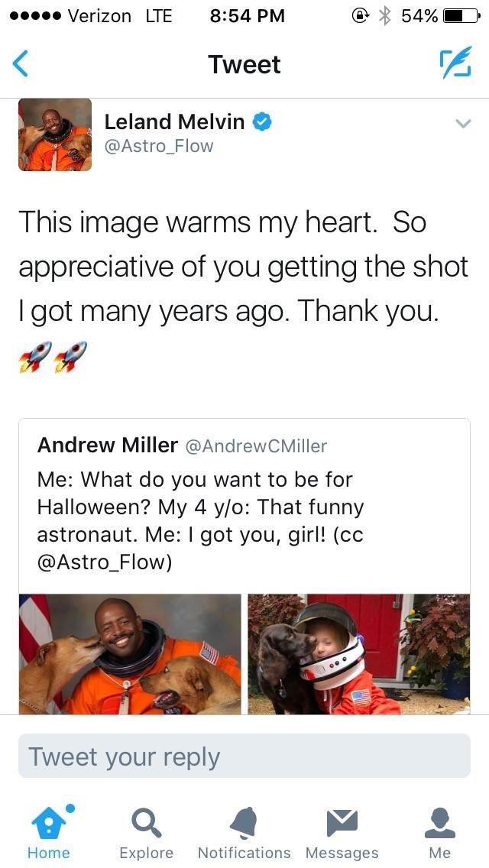This screenshot has width=489, height=868.
Task: Tap the Leland Melvin display name
Action: pyautogui.click(x=174, y=121)
